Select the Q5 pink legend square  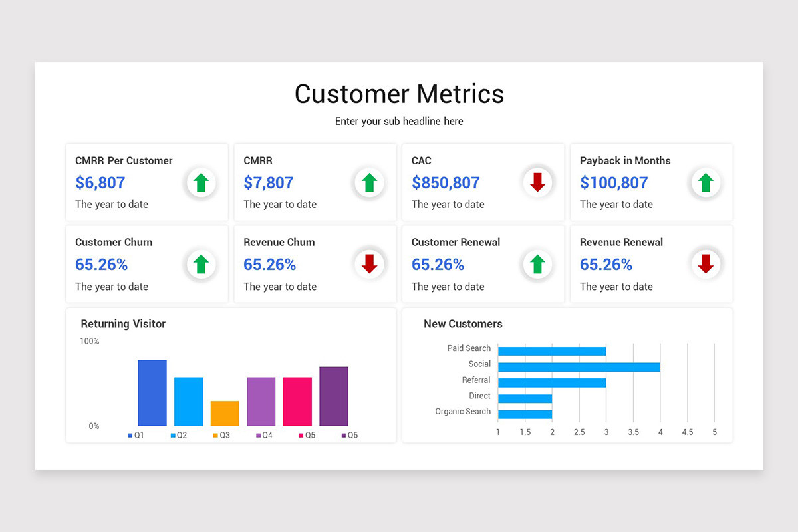[301, 436]
